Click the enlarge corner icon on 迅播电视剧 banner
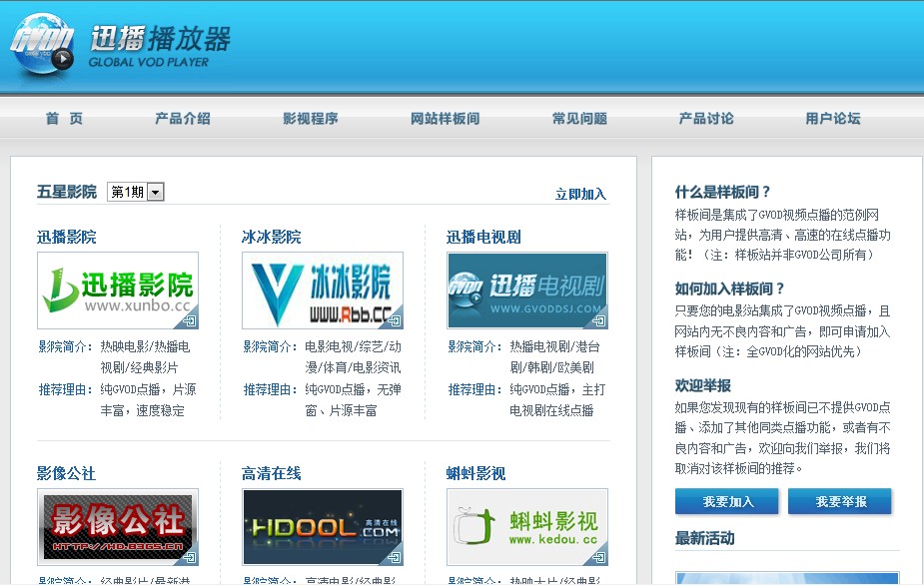 pyautogui.click(x=601, y=321)
